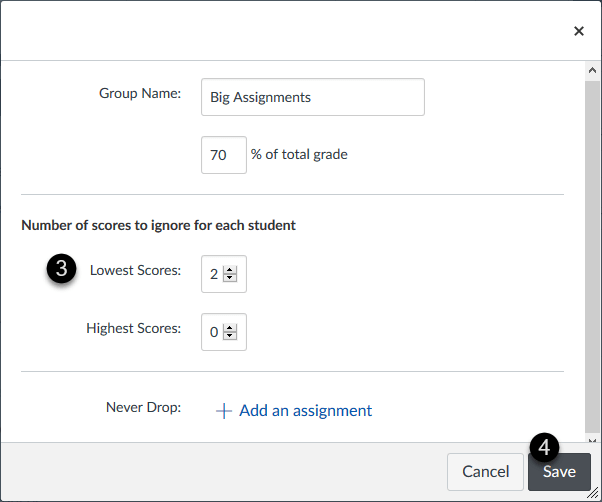Image resolution: width=602 pixels, height=502 pixels.
Task: Decrease Highest Scores with down arrow
Action: click(230, 335)
